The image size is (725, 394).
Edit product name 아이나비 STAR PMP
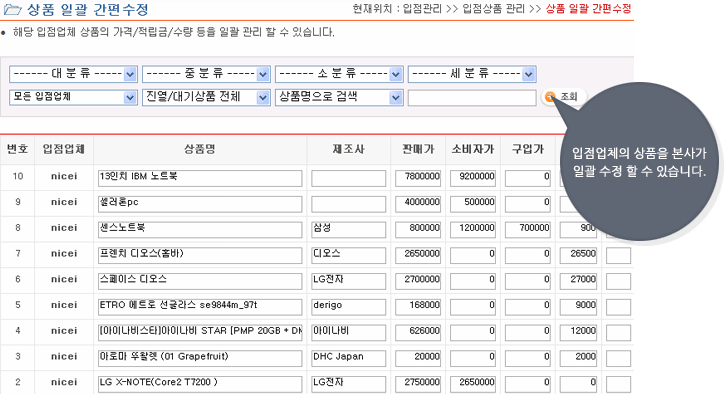pos(200,332)
